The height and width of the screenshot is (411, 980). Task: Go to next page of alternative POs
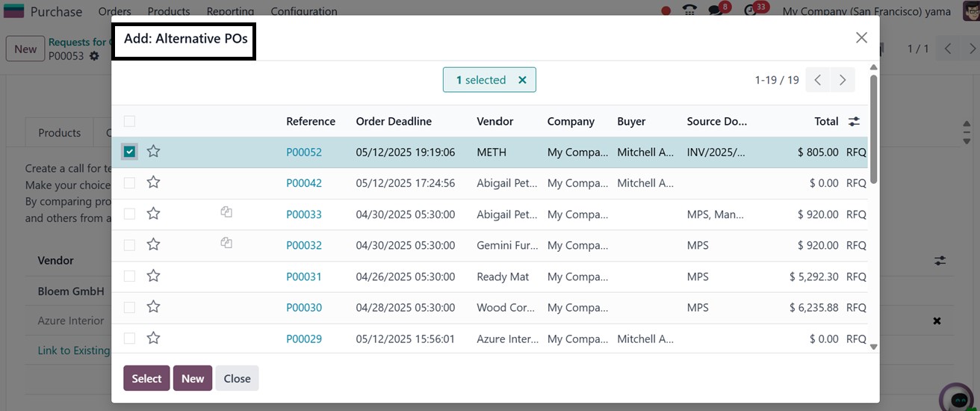click(843, 80)
